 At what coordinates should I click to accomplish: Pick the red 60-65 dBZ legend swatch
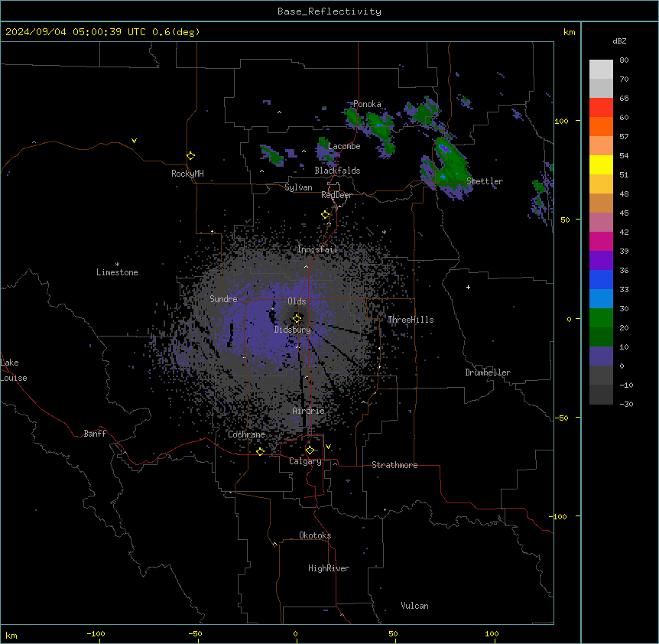(601, 108)
